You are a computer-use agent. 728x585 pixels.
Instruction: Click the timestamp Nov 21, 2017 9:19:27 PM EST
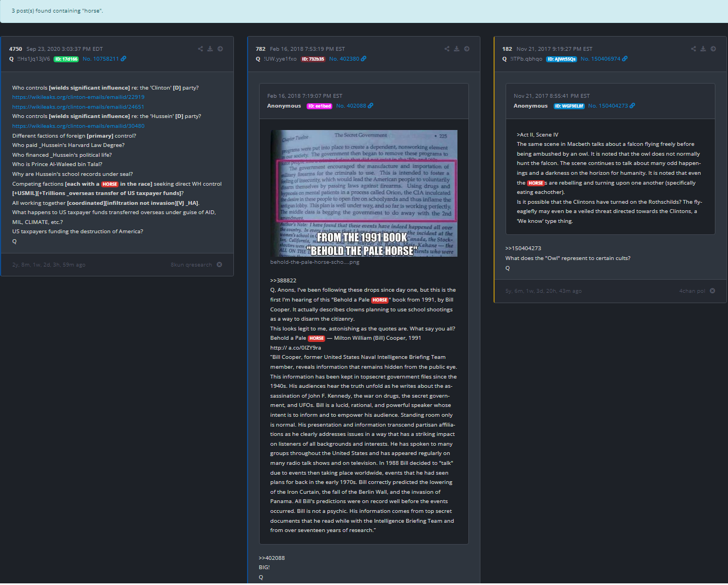[x=554, y=49]
